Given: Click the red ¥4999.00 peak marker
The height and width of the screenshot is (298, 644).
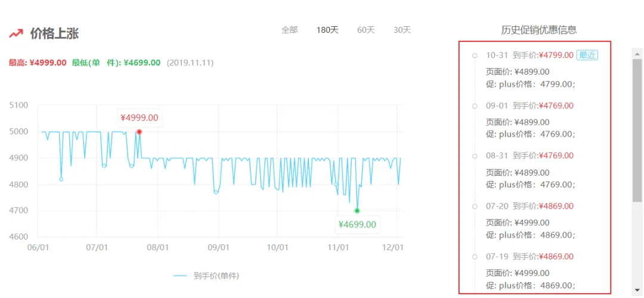Looking at the screenshot, I should pos(139,132).
